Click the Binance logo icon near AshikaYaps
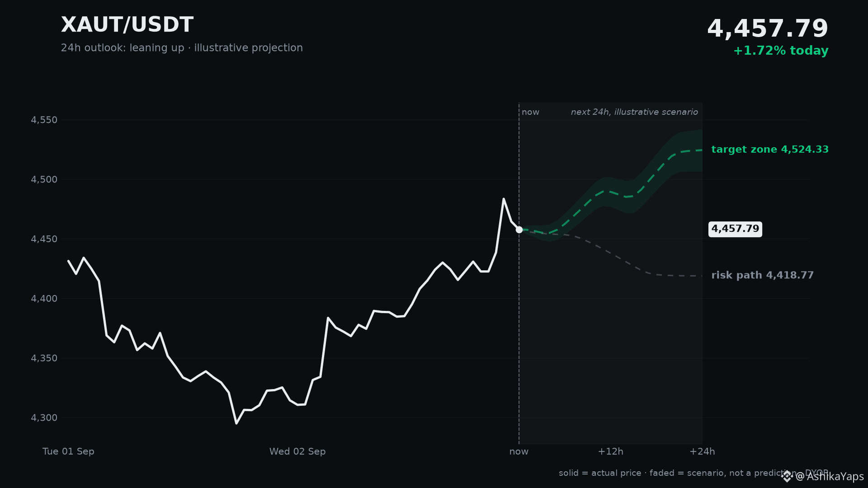Screen dimensions: 868x488 [x=787, y=476]
